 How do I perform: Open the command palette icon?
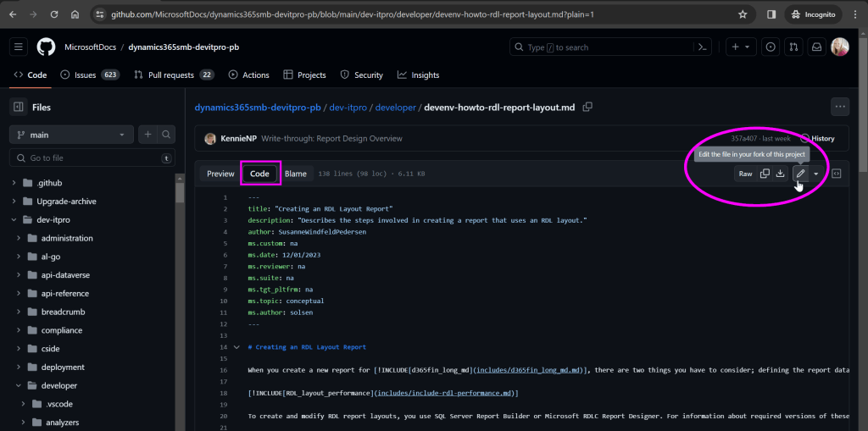702,47
